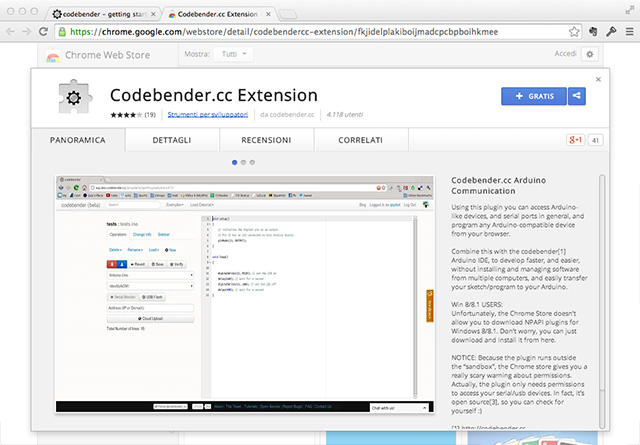Click the da codebender.cc publisher text
640x445 pixels.
[287, 114]
